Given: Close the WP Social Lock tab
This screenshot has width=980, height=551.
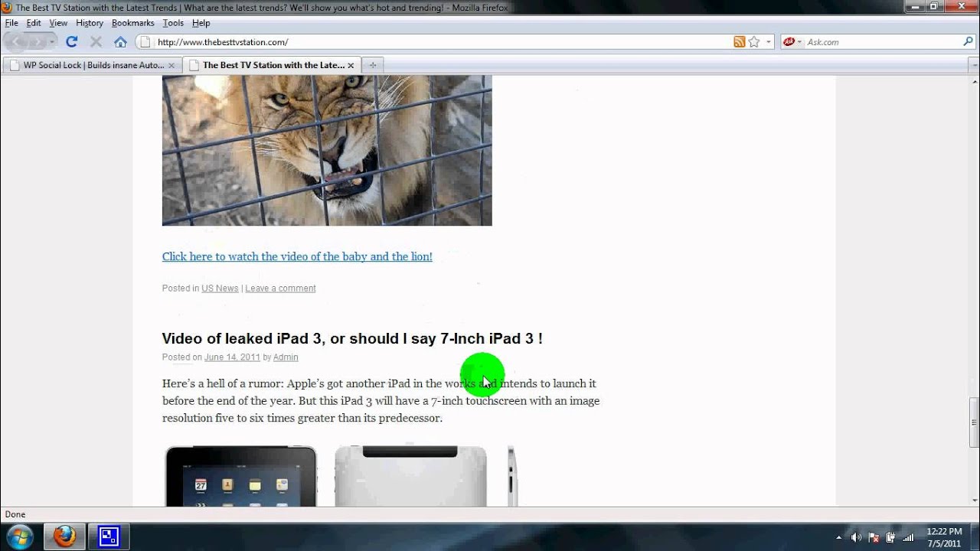Looking at the screenshot, I should [171, 65].
